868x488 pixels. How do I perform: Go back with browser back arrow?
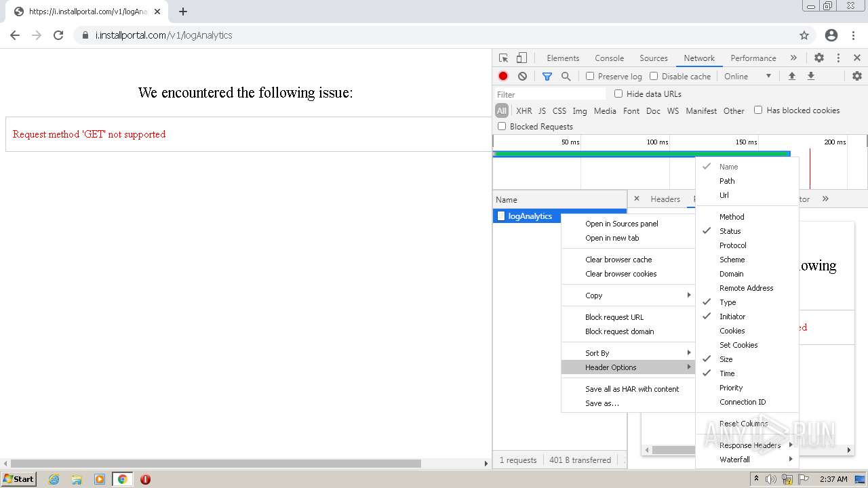point(15,35)
